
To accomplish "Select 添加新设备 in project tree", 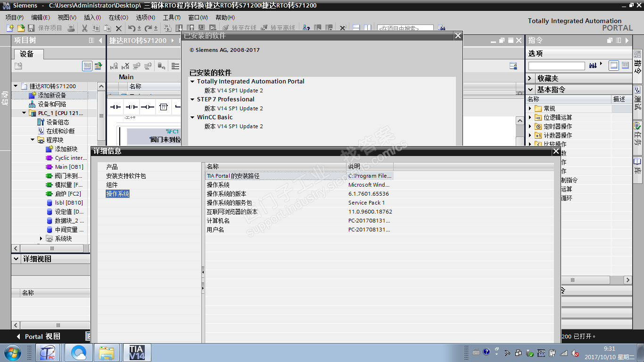I will click(x=52, y=95).
